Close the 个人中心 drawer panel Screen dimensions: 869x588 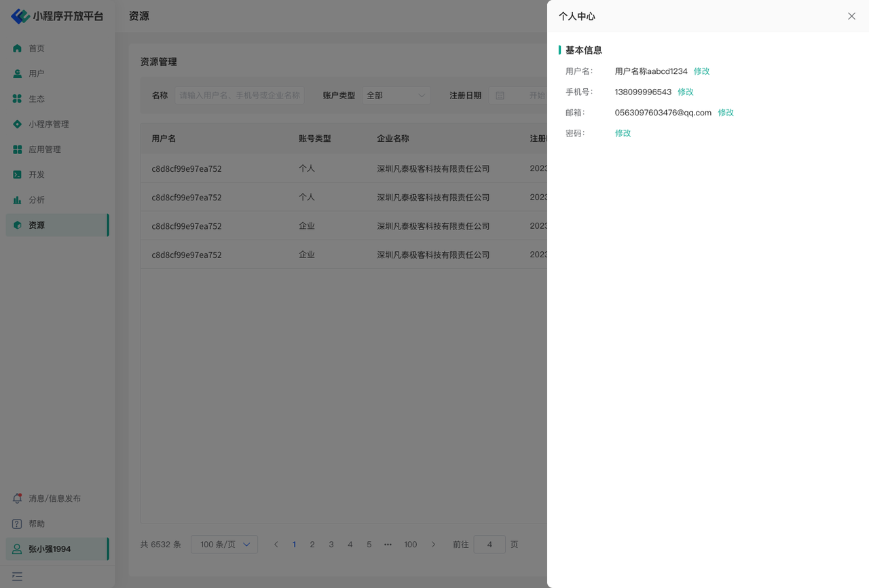pos(851,16)
